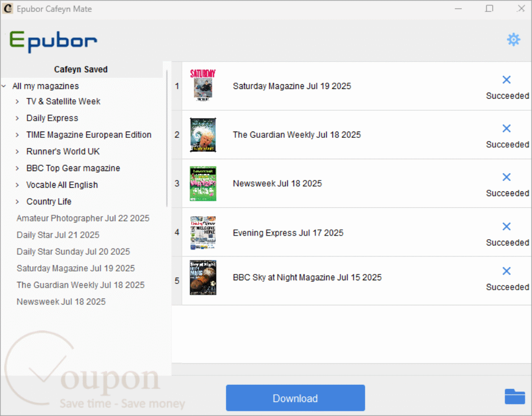
Task: Click row number 3 in download list
Action: (177, 184)
